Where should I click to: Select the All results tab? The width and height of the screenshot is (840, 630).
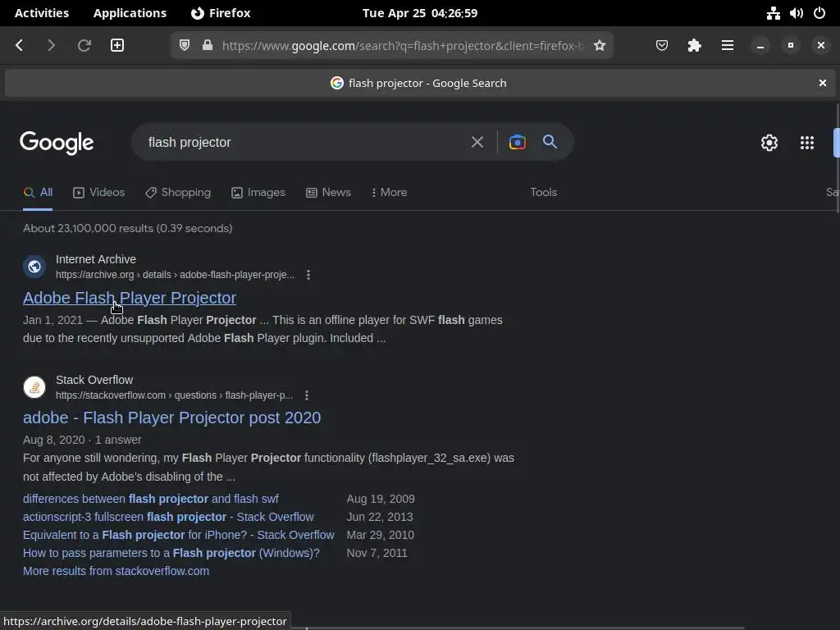point(38,192)
